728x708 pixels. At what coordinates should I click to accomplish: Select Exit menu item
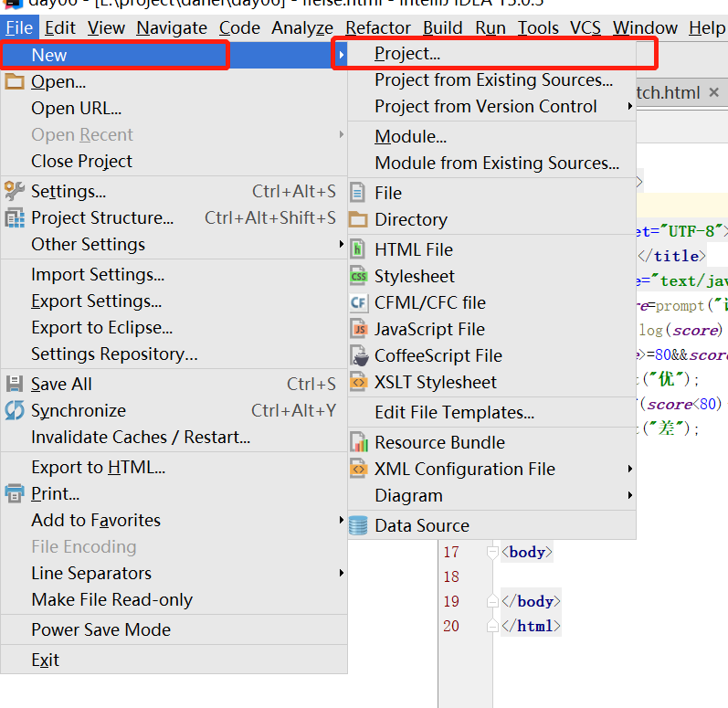(174, 660)
